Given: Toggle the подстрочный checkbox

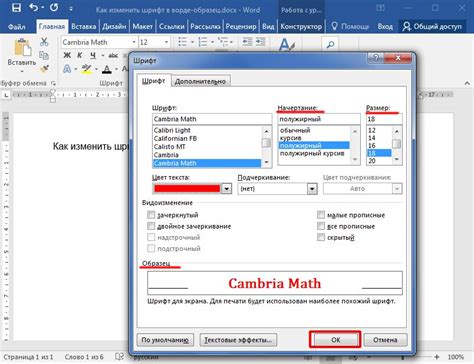Looking at the screenshot, I should coord(151,248).
